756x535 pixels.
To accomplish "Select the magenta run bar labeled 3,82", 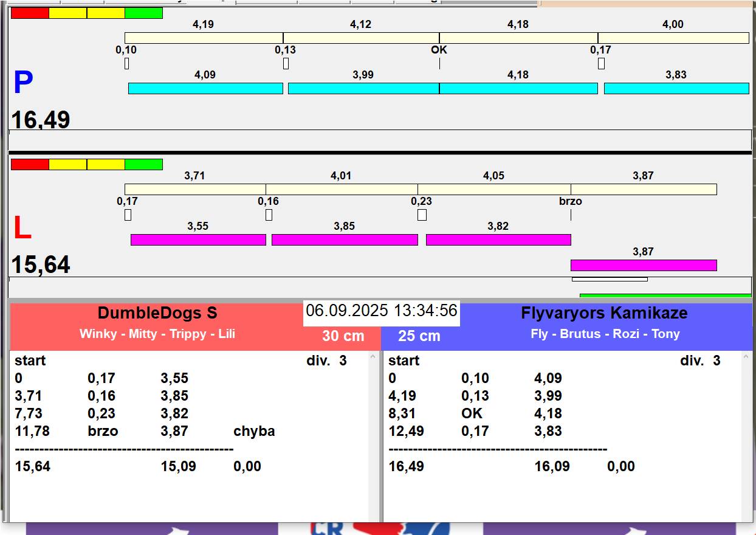I will [498, 240].
